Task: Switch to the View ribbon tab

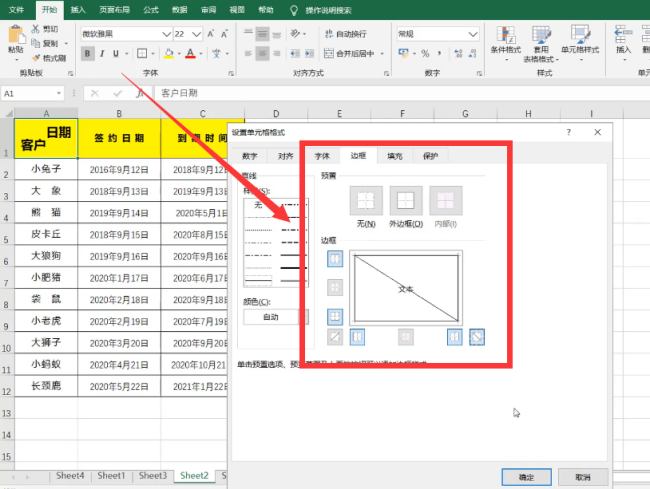Action: pos(237,10)
